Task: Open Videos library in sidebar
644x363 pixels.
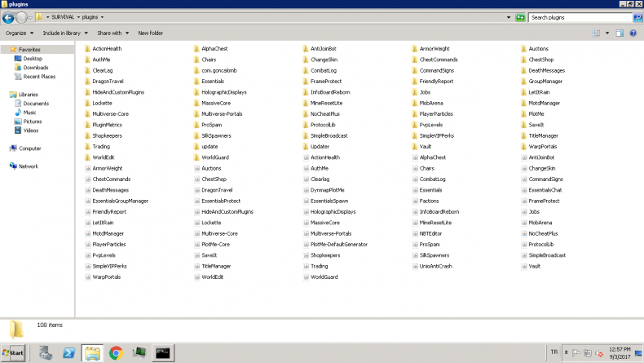Action: 30,131
